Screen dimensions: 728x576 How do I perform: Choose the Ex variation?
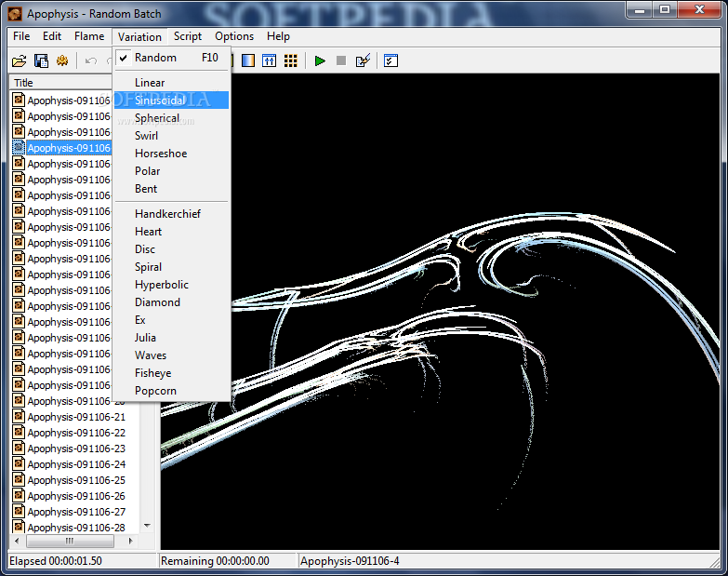[172, 319]
